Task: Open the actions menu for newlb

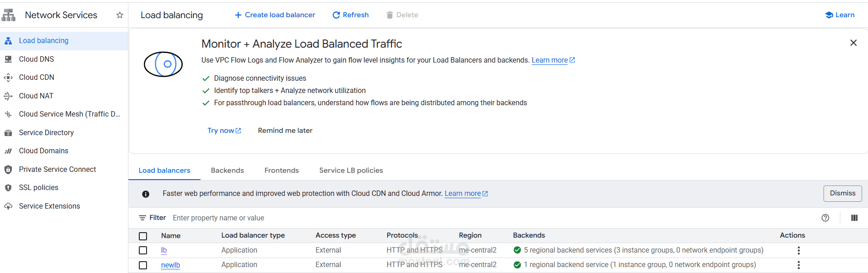Action: (799, 265)
